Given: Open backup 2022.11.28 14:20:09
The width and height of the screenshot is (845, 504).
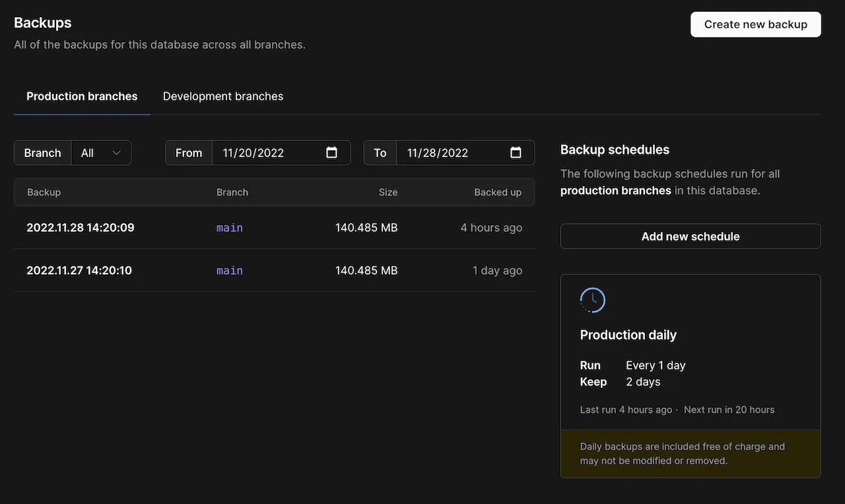Looking at the screenshot, I should (x=81, y=228).
